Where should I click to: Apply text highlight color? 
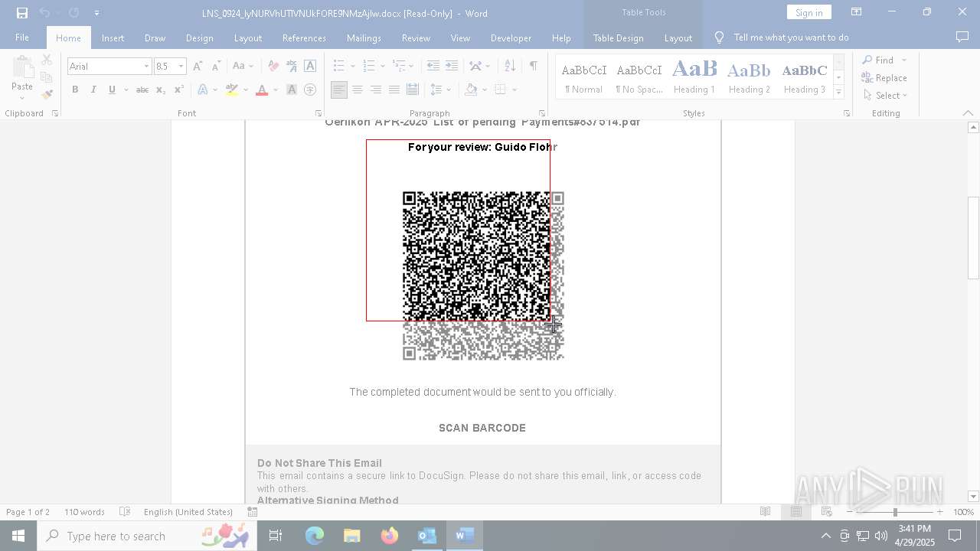[x=232, y=90]
